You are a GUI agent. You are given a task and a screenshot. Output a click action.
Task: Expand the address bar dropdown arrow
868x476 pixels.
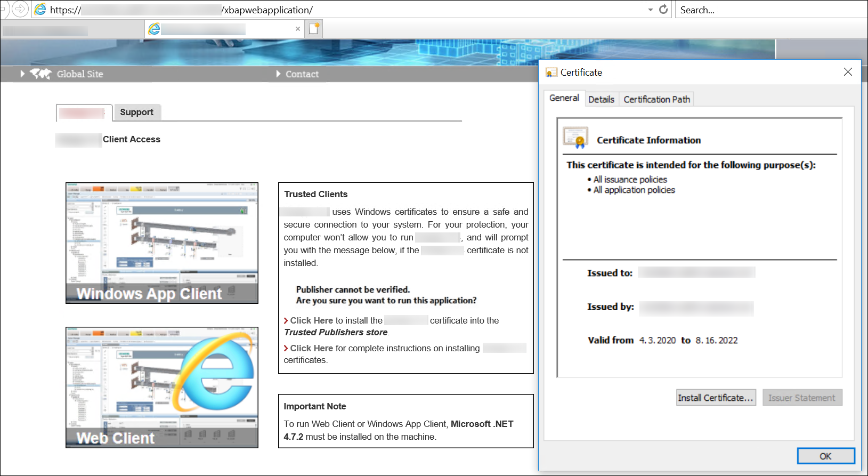650,10
